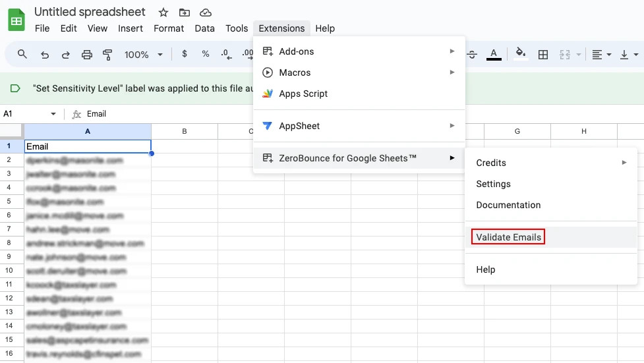Toggle strikethrough text formatting
644x363 pixels.
472,55
